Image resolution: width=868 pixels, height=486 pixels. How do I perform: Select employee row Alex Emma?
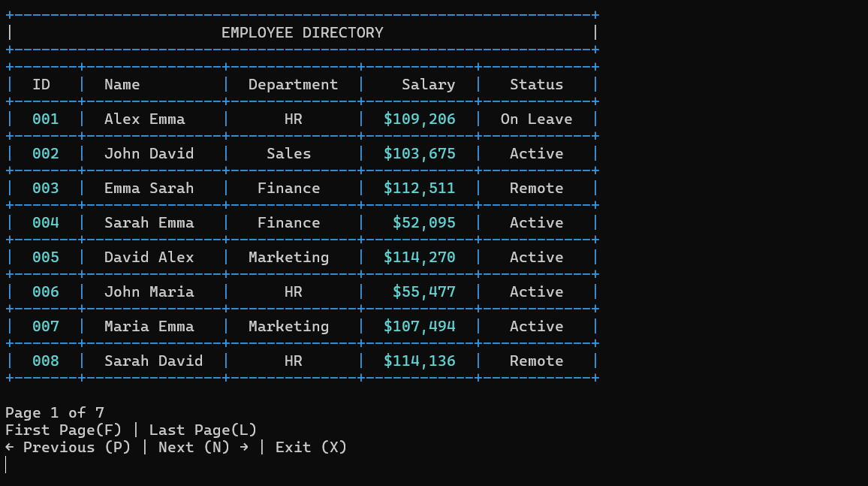click(x=150, y=119)
